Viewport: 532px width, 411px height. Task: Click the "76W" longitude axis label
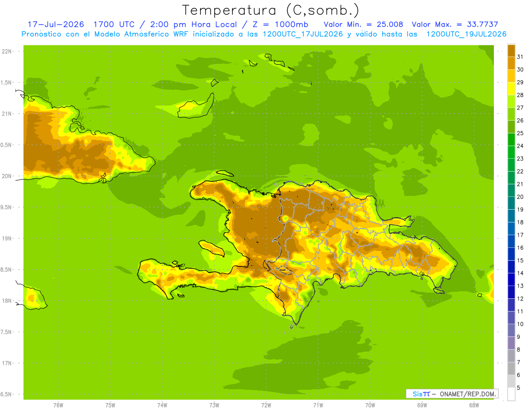click(x=58, y=405)
